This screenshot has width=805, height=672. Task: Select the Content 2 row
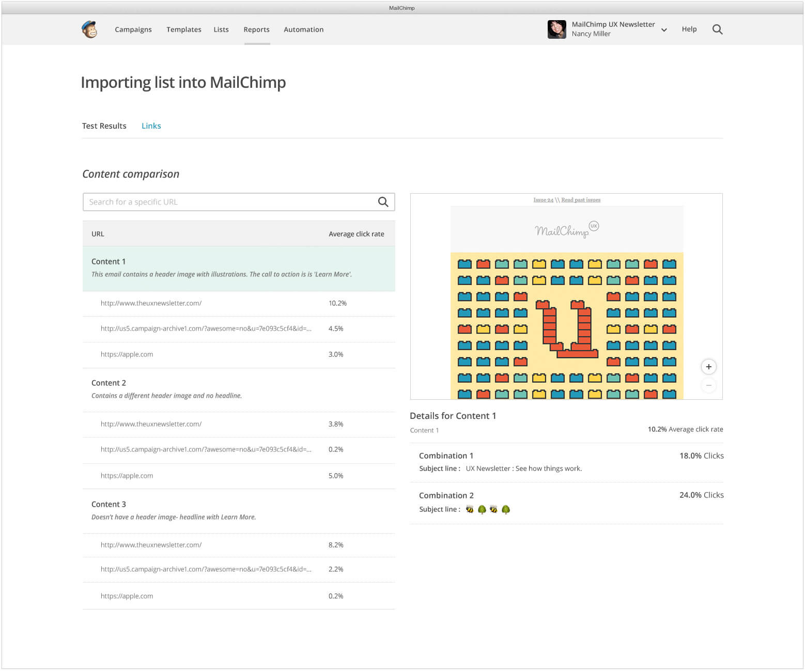[239, 390]
